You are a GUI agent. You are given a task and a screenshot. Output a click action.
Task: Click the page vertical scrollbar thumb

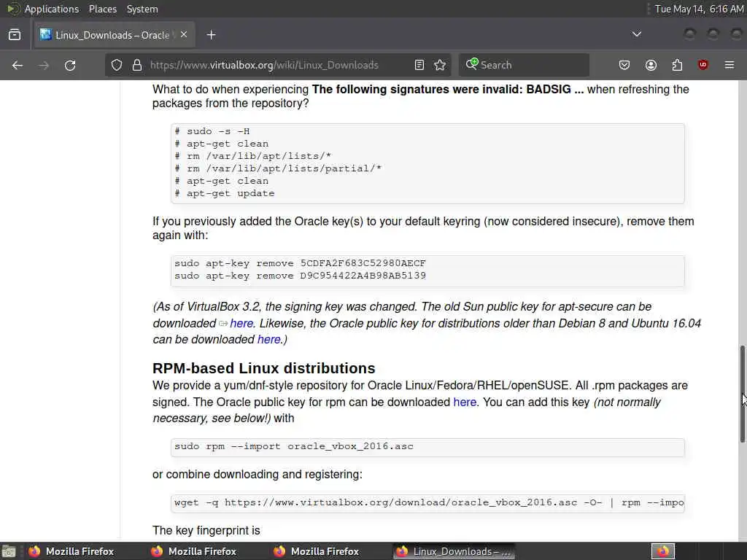pos(742,394)
